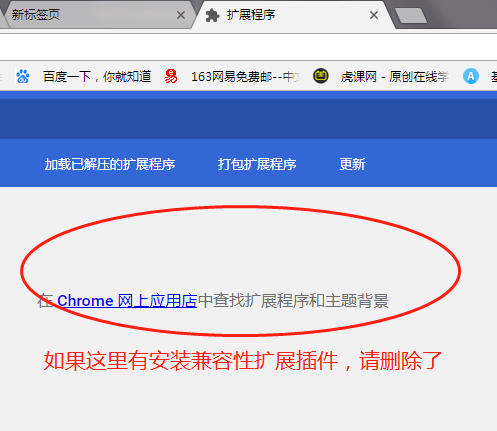Click 打包扩展程序 button
497x431 pixels.
coord(257,164)
